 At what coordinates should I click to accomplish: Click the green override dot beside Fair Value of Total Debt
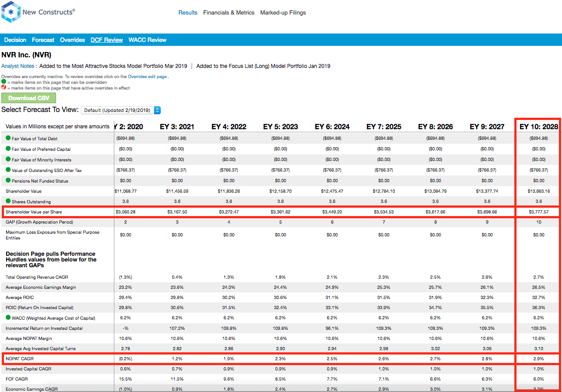[8, 138]
